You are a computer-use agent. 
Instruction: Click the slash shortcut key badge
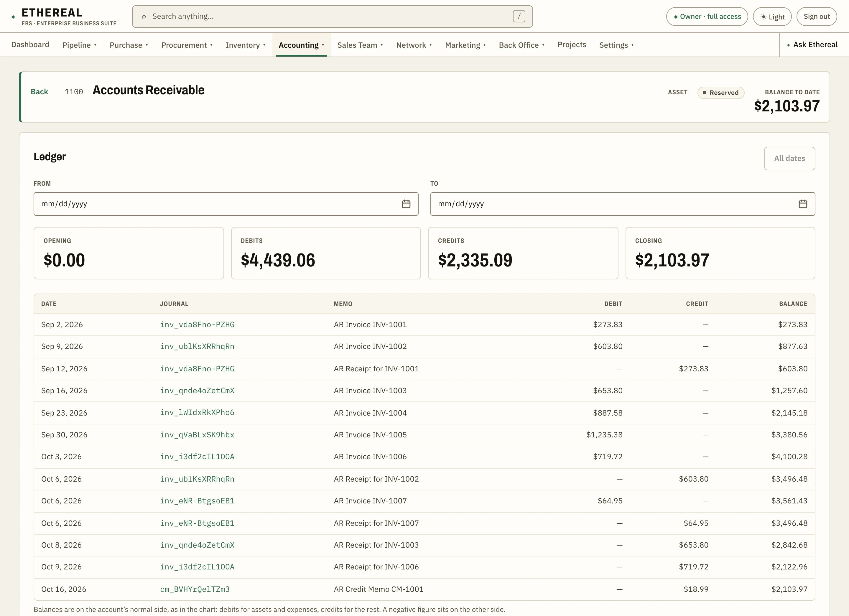click(x=519, y=16)
